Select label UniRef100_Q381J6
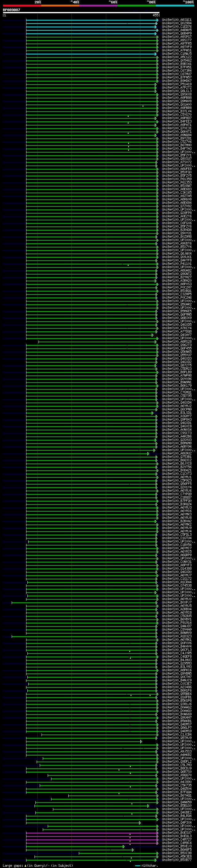 point(176,704)
